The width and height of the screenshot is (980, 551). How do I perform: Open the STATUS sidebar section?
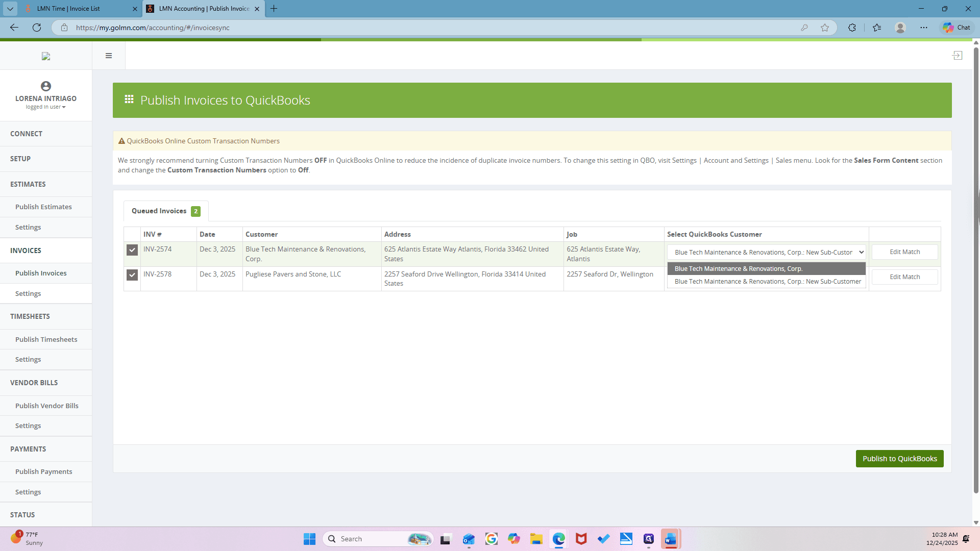point(46,515)
